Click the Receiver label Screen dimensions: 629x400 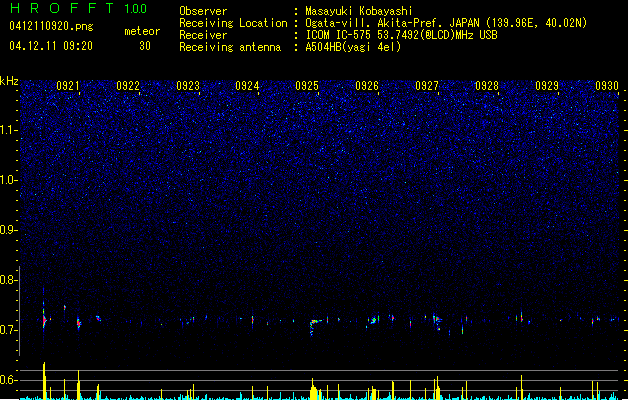coord(203,35)
